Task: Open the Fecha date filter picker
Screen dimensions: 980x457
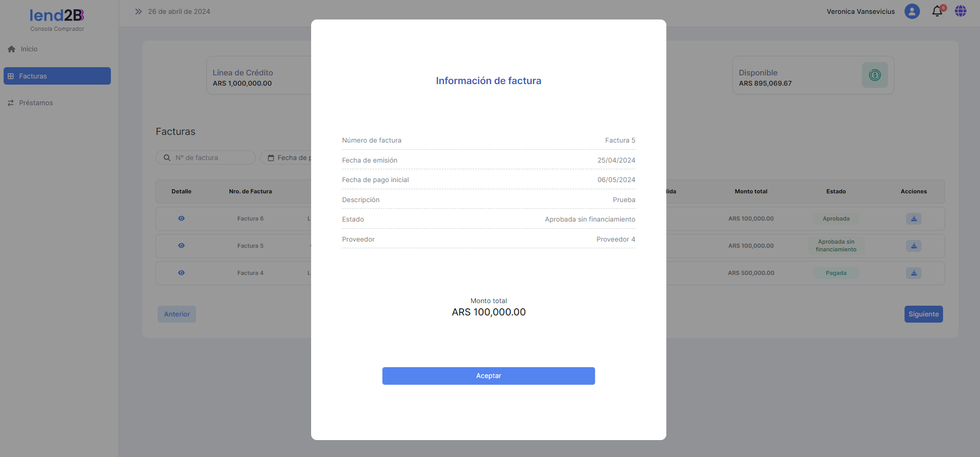Action: (287, 157)
